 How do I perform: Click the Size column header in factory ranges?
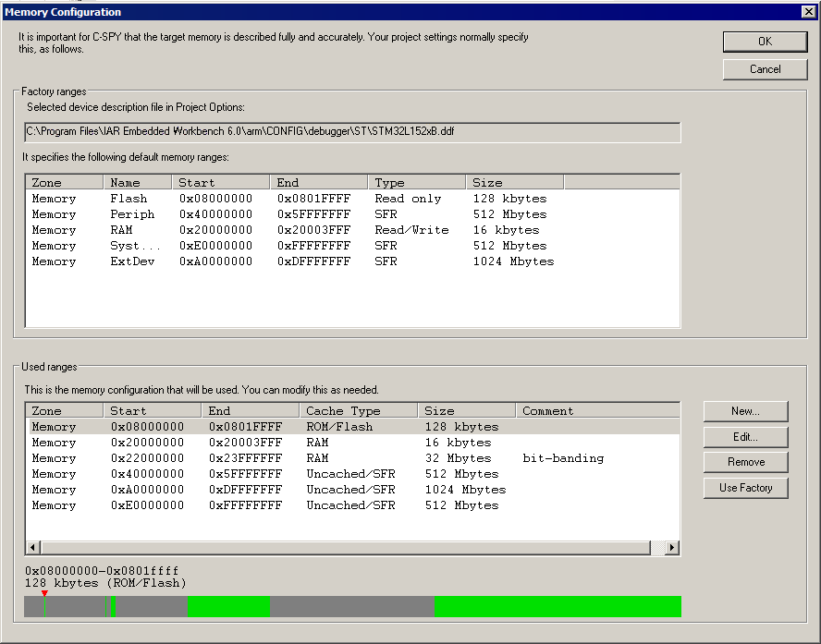coord(514,182)
